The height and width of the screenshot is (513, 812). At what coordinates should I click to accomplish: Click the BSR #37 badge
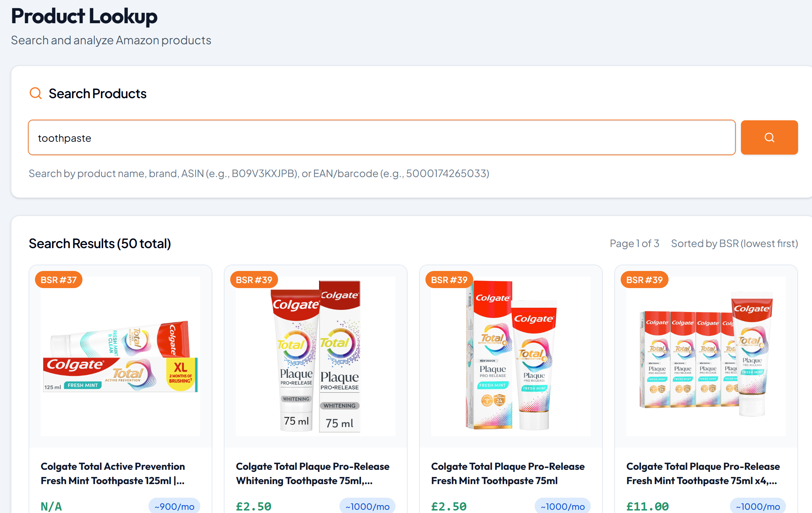[59, 280]
